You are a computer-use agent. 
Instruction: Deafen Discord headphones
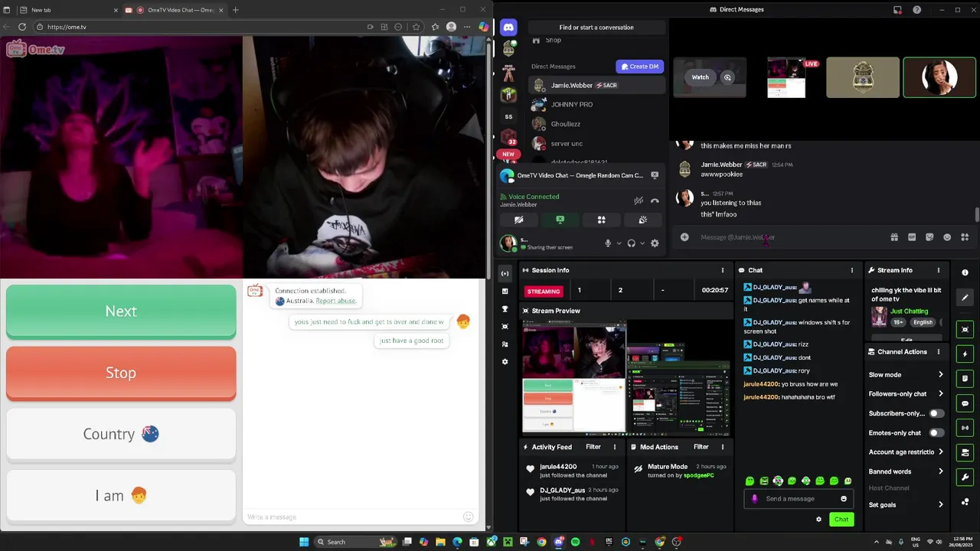(631, 243)
